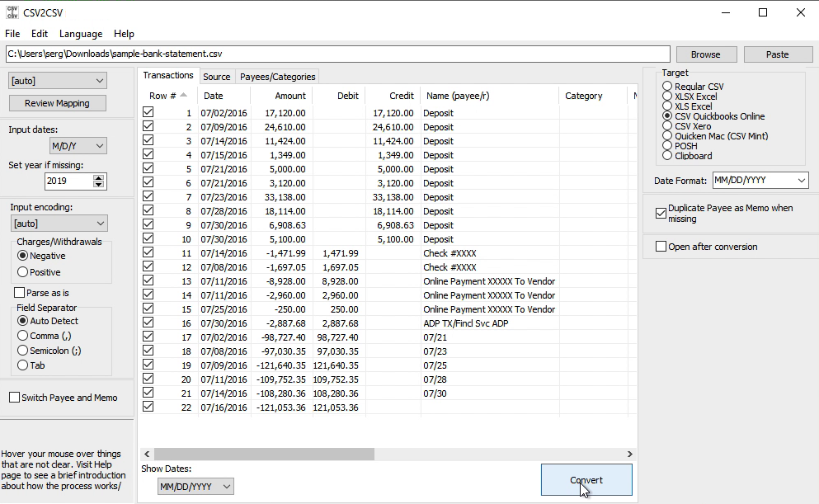Click the horizontal scrollbar thumb
819x504 pixels.
(x=264, y=454)
